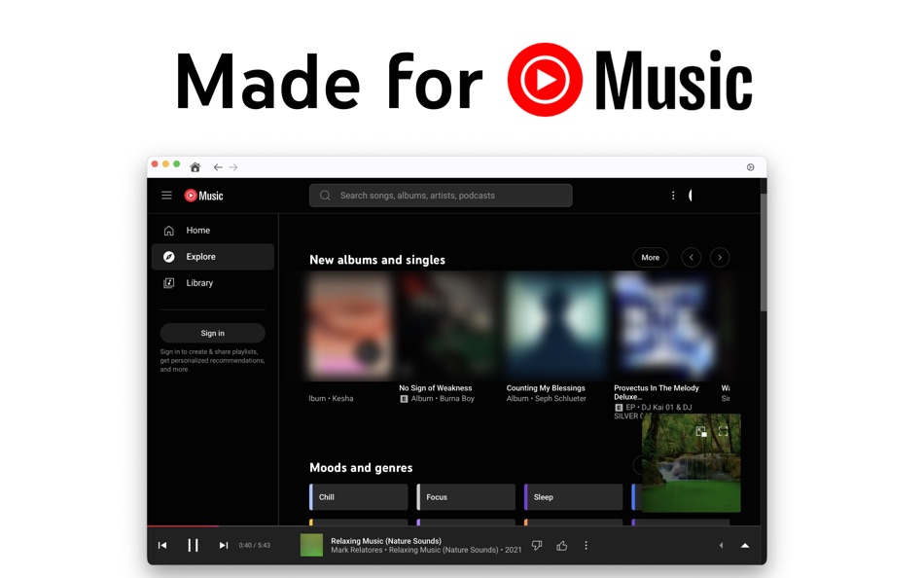924x578 pixels.
Task: Skip to the next track
Action: (x=224, y=546)
